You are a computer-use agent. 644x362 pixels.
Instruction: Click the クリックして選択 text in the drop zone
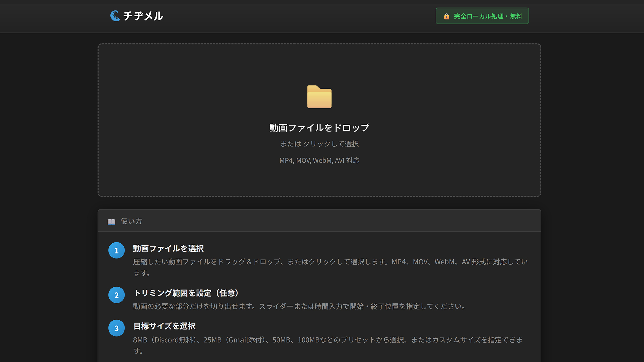pyautogui.click(x=330, y=144)
